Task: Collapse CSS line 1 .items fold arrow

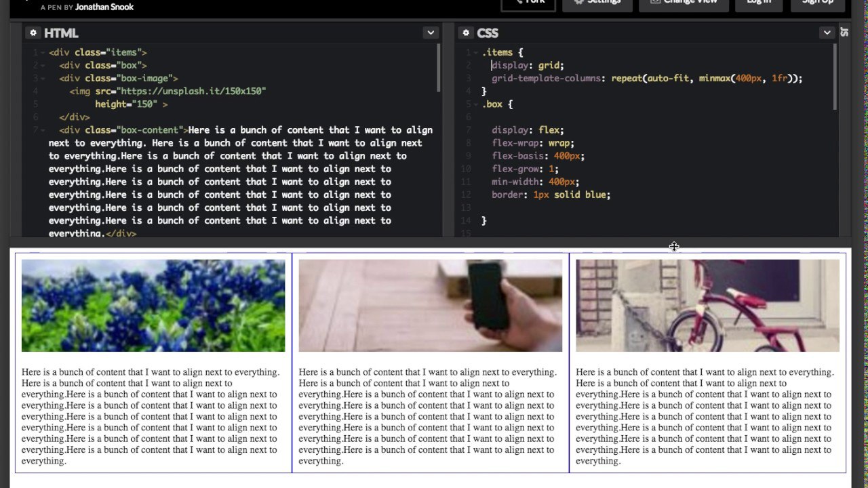Action: [x=476, y=53]
